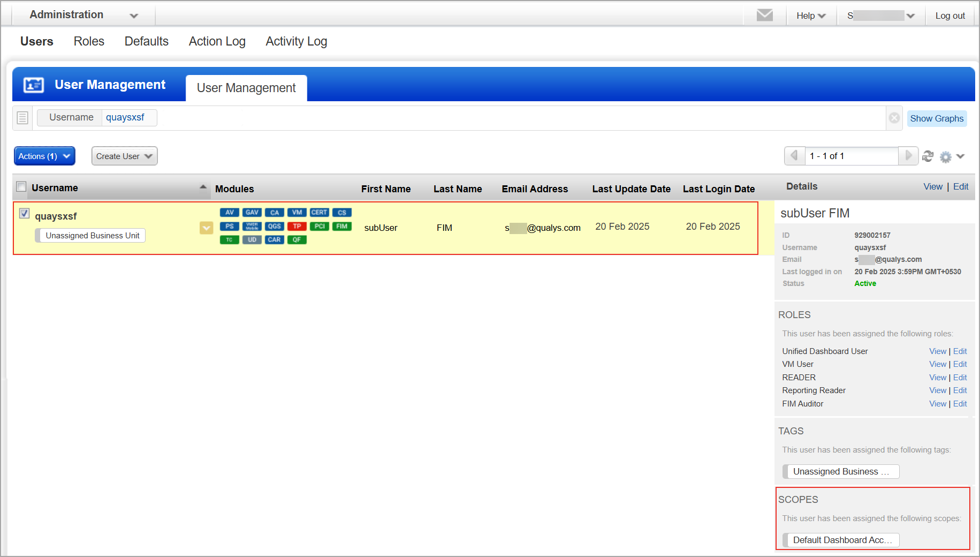Click the Unassigned Business Unit tag in row
The width and height of the screenshot is (980, 557).
pos(90,236)
